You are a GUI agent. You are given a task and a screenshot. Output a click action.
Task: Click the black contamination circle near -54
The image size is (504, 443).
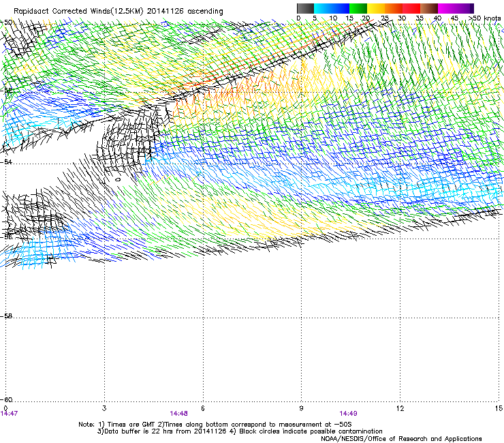point(118,179)
